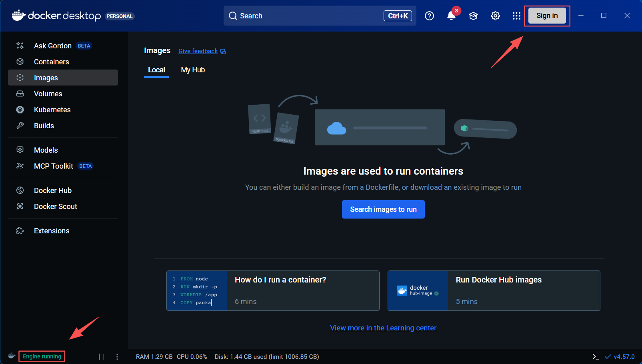Click the docker hub-image thumbnail
642x364 pixels.
pyautogui.click(x=418, y=290)
